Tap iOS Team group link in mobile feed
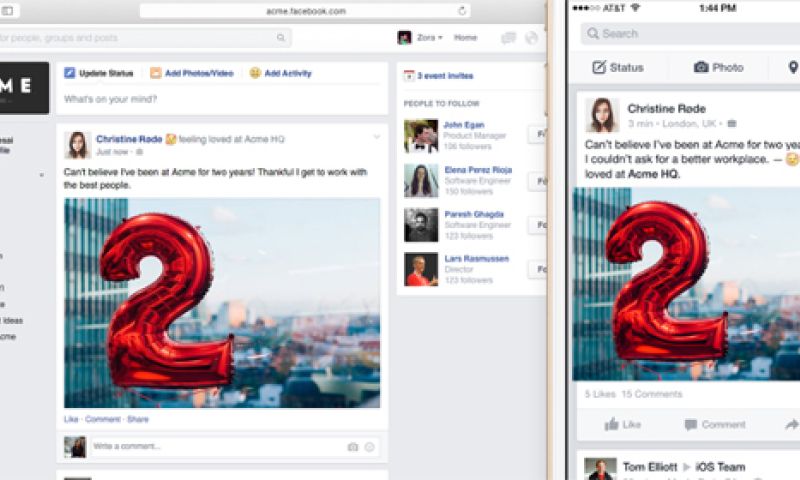The image size is (800, 480). [x=720, y=467]
